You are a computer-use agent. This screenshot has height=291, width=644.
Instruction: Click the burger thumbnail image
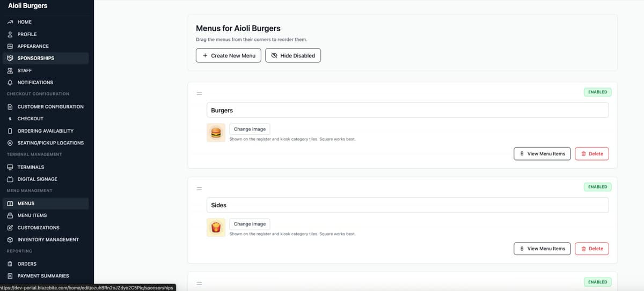(x=216, y=133)
